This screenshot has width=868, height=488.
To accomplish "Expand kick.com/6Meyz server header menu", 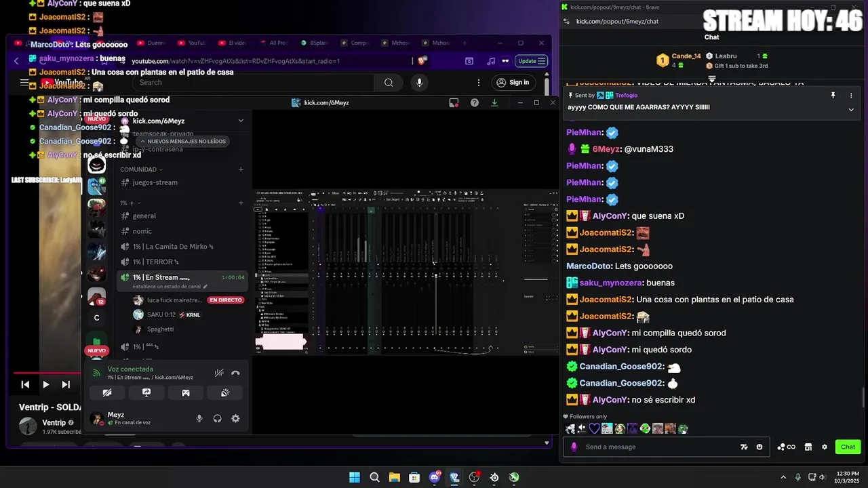I will tap(241, 121).
